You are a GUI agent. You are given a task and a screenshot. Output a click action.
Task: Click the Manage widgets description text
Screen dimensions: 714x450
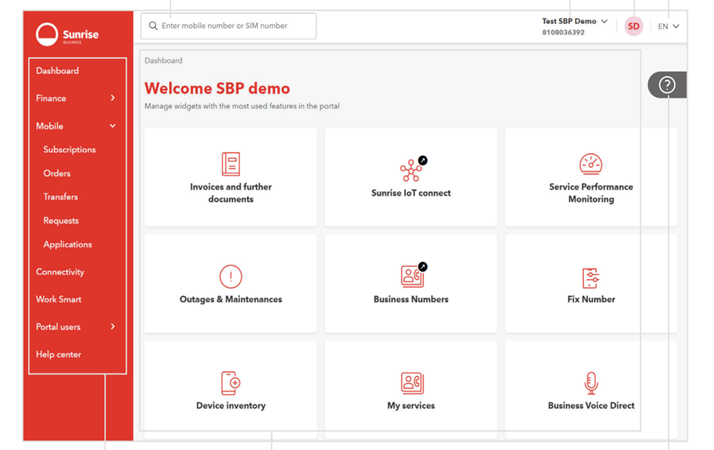coord(242,106)
